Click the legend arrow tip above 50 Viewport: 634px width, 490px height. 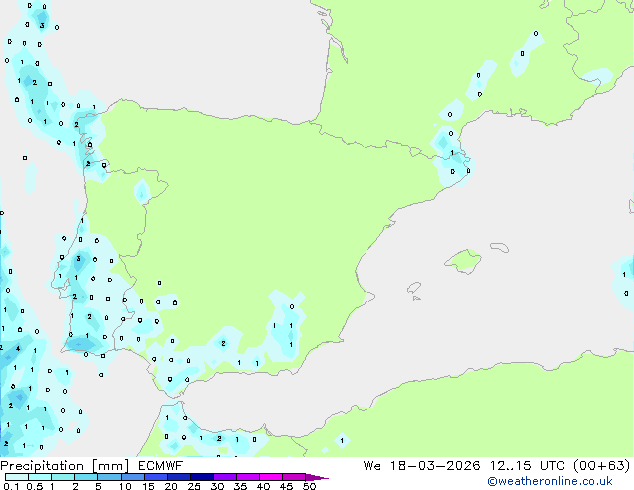pos(317,477)
